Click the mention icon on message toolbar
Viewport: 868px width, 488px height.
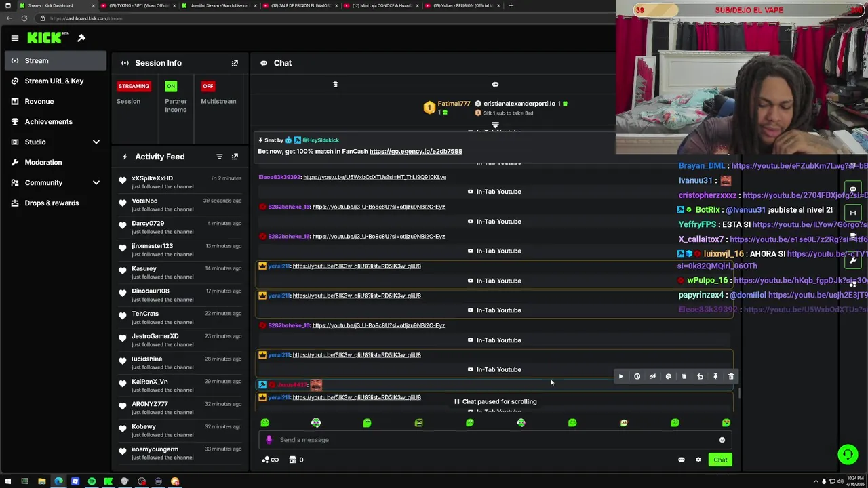668,376
